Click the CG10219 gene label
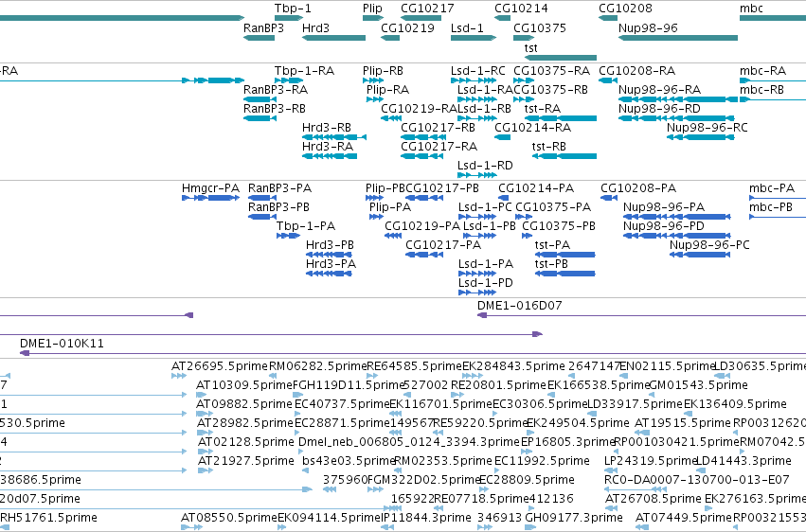806x532 pixels. point(407,27)
